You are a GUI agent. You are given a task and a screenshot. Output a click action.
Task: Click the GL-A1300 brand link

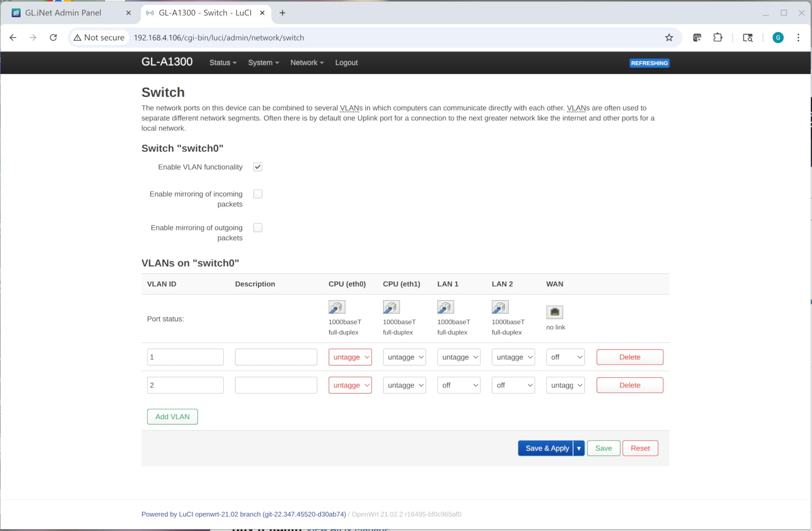click(x=167, y=62)
